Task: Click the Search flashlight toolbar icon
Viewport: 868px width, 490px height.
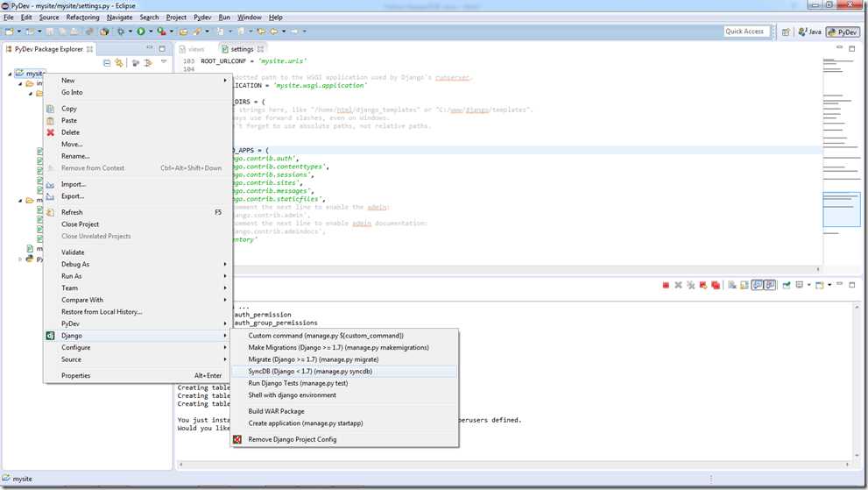Action: point(196,32)
